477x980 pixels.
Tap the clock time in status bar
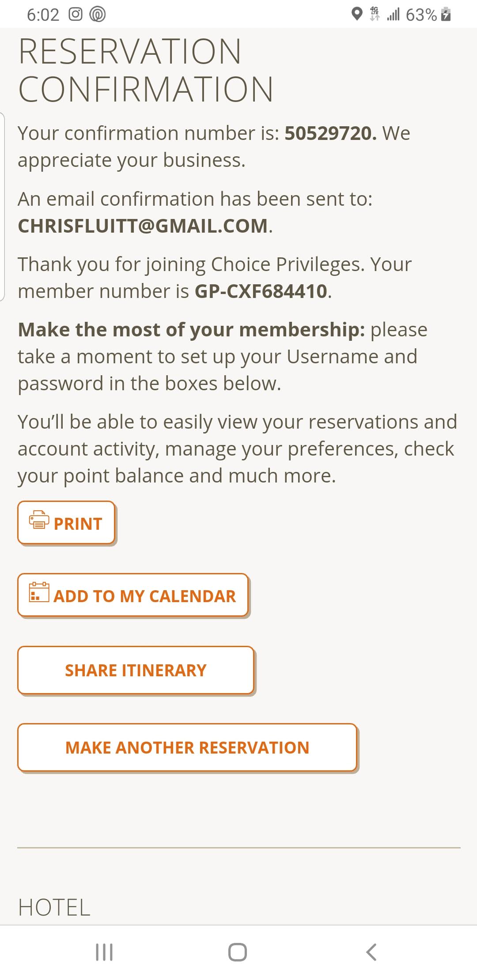click(43, 15)
